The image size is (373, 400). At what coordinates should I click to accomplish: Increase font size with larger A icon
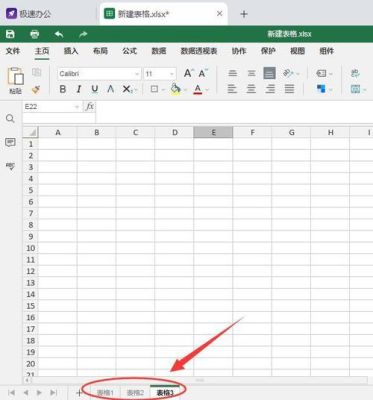[188, 73]
